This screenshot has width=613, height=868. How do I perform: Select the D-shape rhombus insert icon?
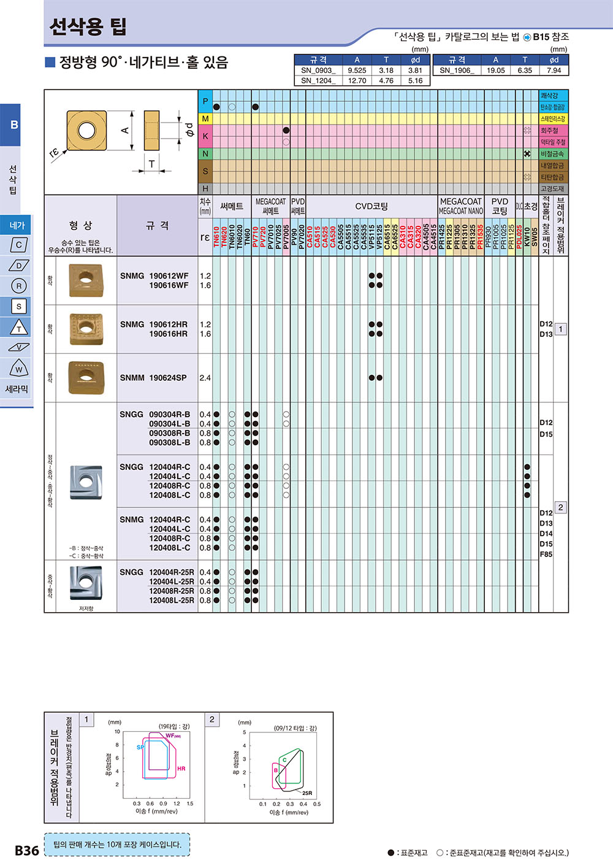point(19,266)
